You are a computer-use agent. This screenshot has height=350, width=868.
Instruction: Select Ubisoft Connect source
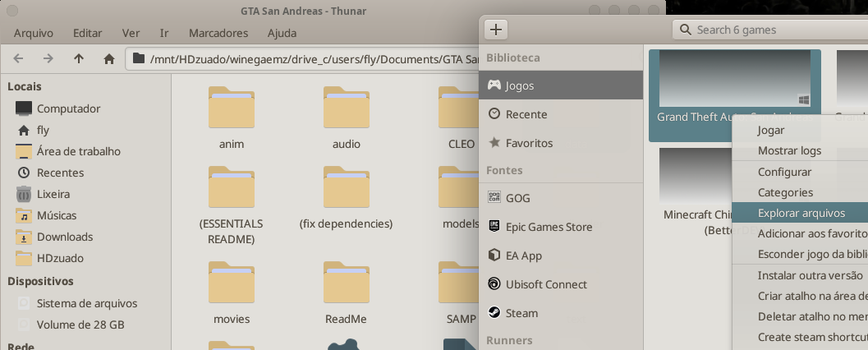click(x=545, y=284)
